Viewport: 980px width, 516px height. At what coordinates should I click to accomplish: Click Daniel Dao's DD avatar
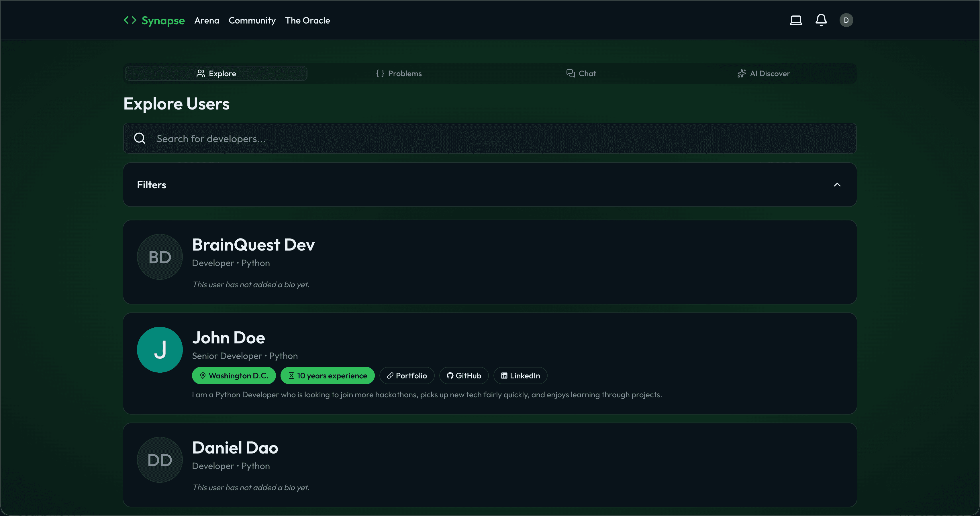click(160, 460)
